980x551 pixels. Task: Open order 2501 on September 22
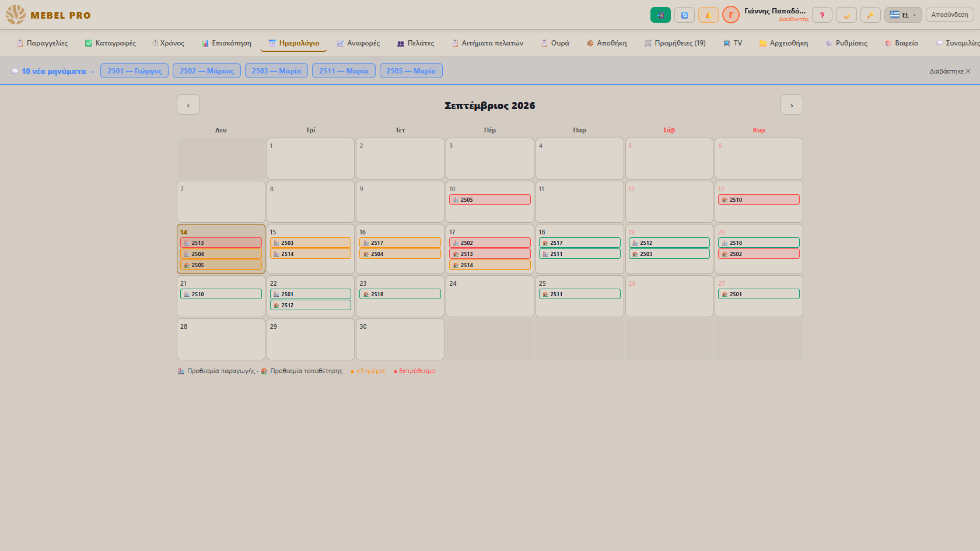[310, 294]
